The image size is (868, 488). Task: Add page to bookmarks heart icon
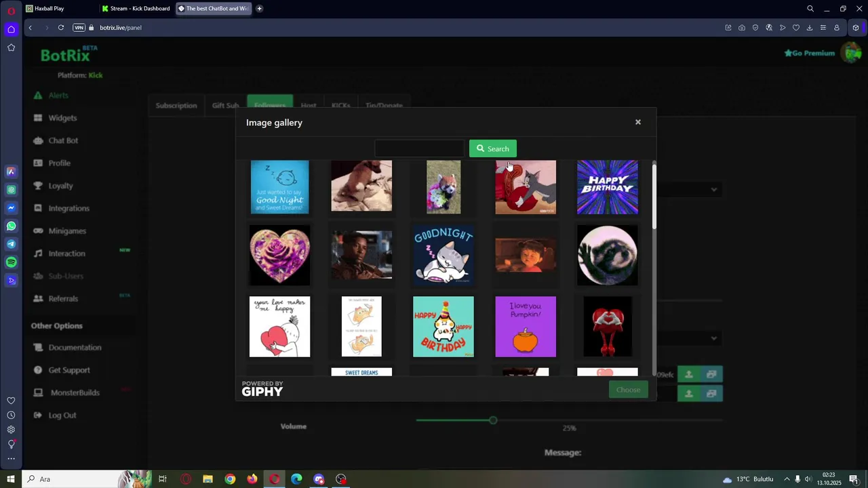pos(796,28)
